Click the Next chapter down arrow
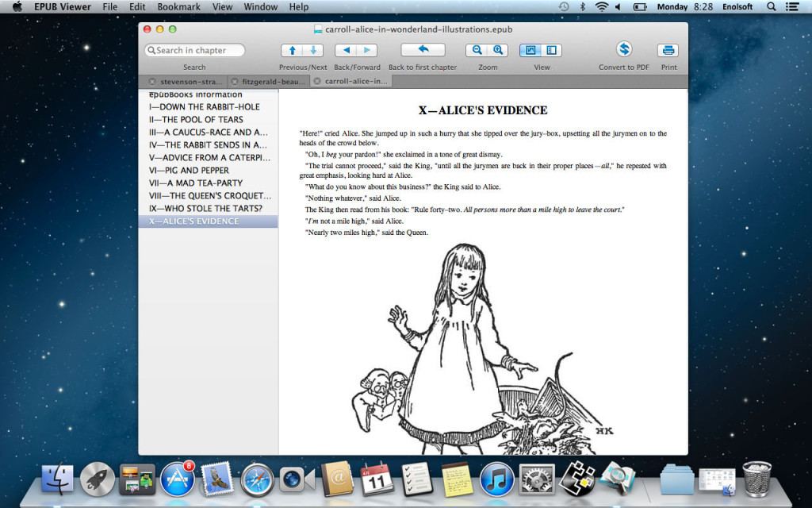812x508 pixels. [313, 50]
